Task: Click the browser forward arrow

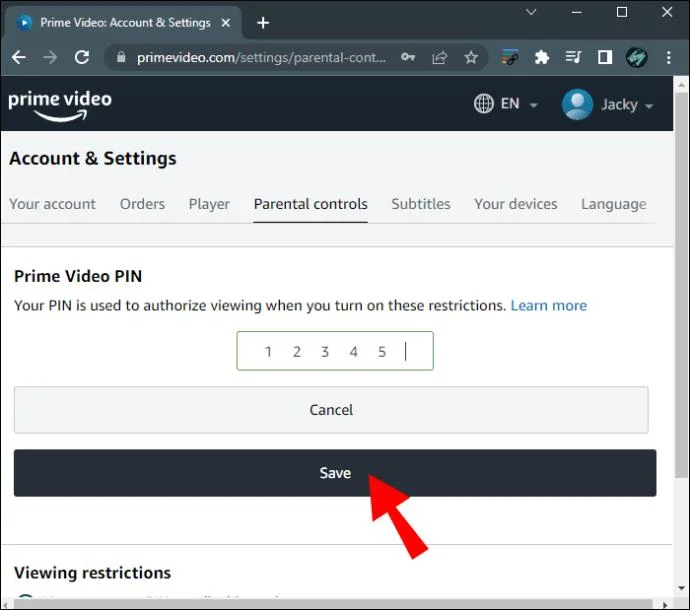Action: click(x=50, y=57)
